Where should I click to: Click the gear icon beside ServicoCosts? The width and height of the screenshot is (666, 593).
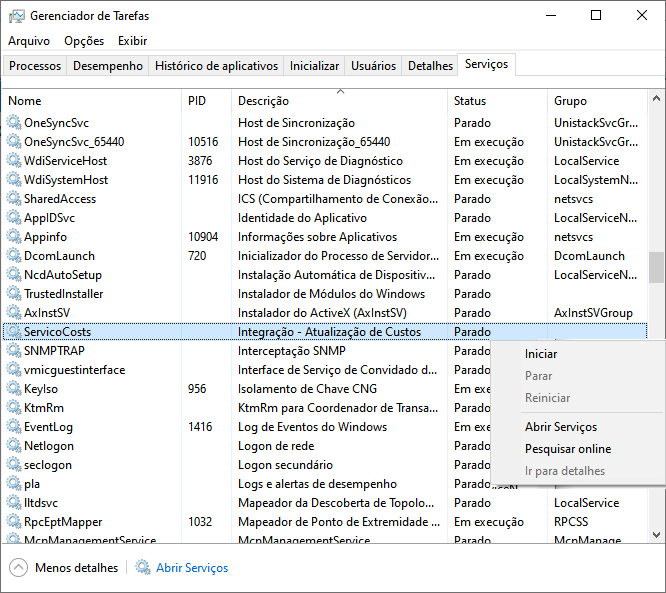point(14,332)
